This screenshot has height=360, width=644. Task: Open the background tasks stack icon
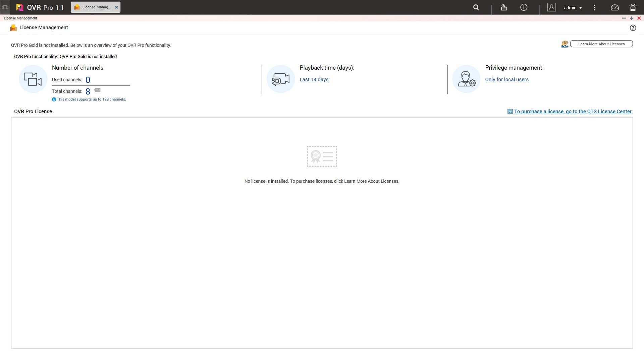point(504,7)
